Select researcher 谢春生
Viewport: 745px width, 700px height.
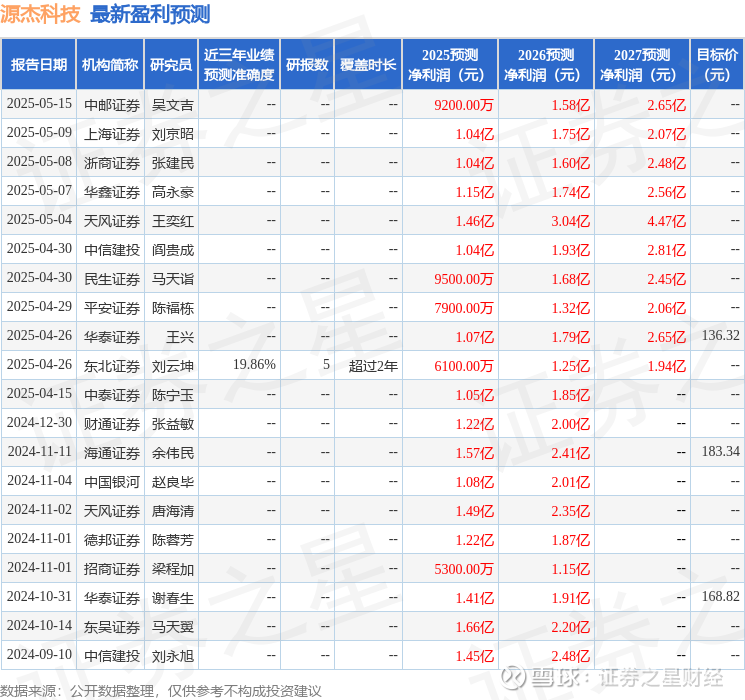172,598
